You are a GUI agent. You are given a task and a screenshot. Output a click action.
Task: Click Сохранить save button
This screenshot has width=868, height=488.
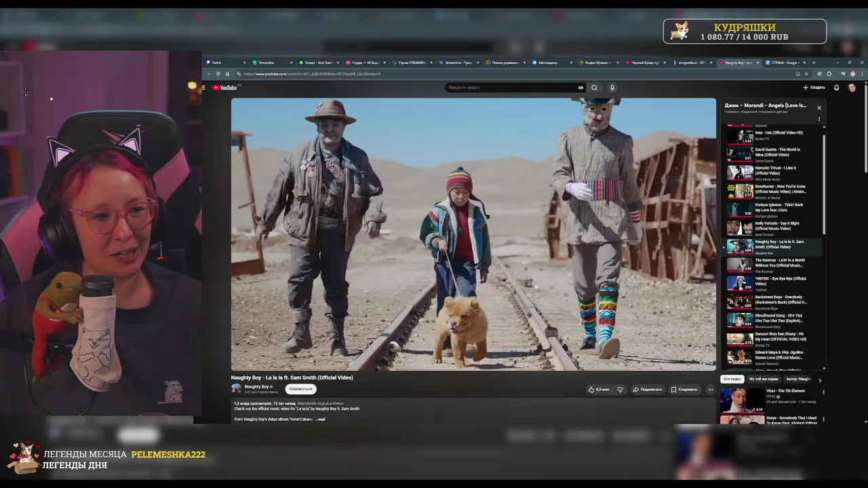(x=684, y=390)
